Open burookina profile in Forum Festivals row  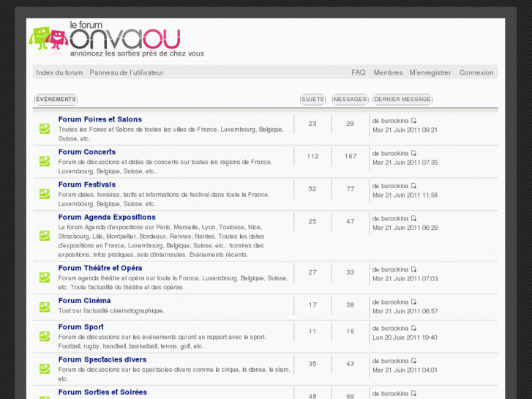395,186
